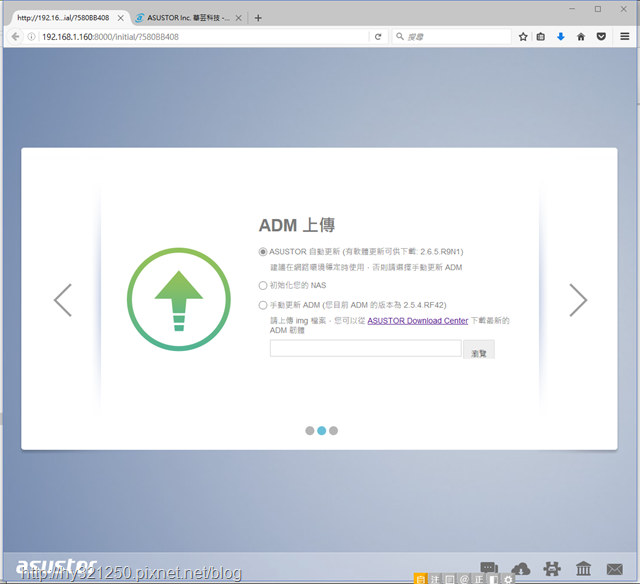Jump to third step pagination dot

point(333,431)
